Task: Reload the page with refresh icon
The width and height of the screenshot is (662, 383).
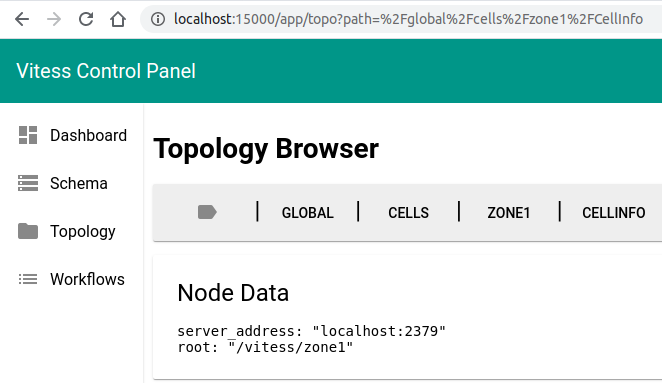Action: coord(86,19)
